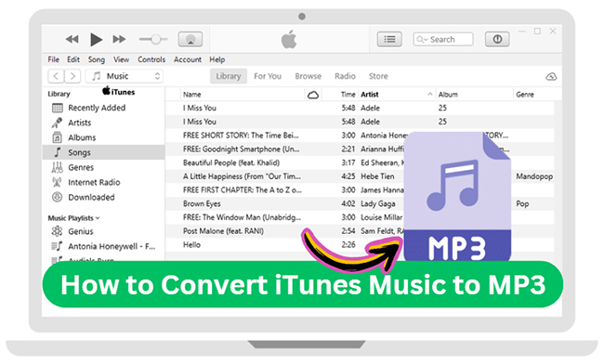Skip to next track with fast-forward button
This screenshot has height=364, width=604.
[120, 39]
